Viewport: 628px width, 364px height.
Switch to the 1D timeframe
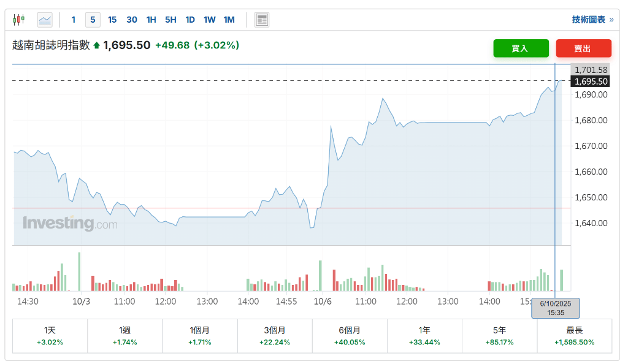point(190,19)
